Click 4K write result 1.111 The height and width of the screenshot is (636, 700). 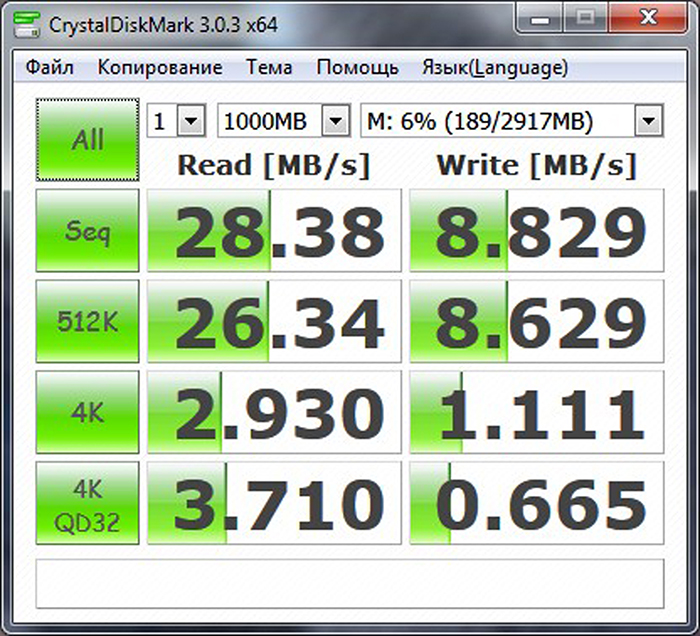coord(537,412)
